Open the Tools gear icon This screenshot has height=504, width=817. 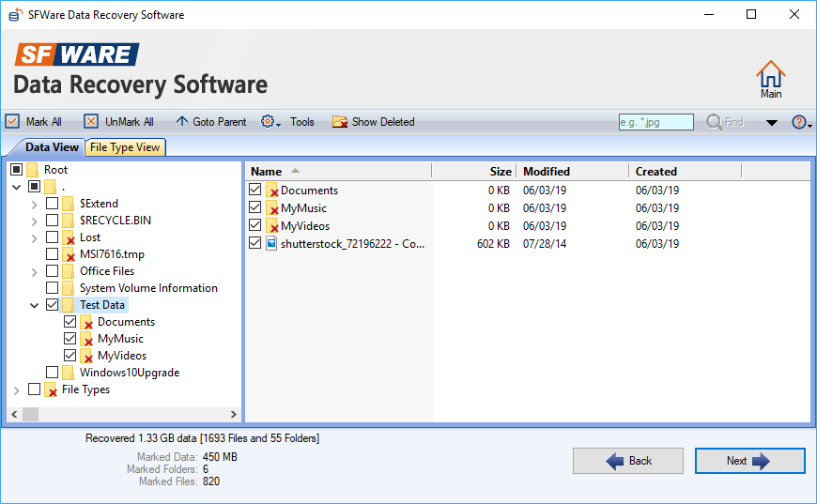click(268, 122)
